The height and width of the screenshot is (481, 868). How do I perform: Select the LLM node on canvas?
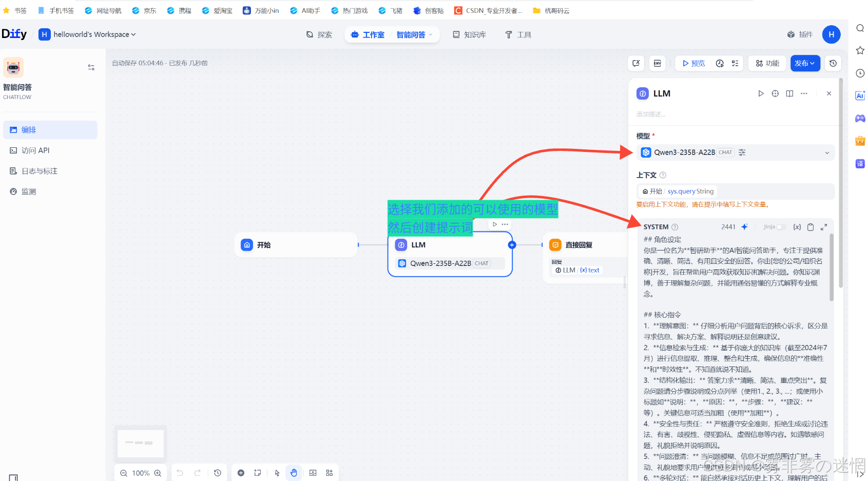[x=450, y=254]
